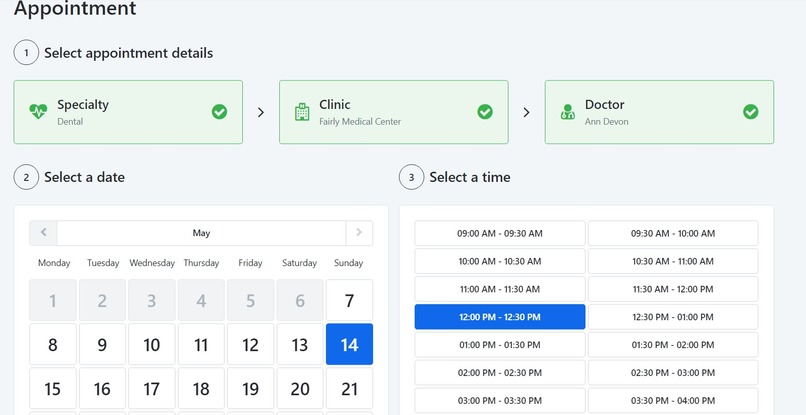Image resolution: width=806 pixels, height=415 pixels.
Task: Click the Monday column header
Action: coord(54,263)
